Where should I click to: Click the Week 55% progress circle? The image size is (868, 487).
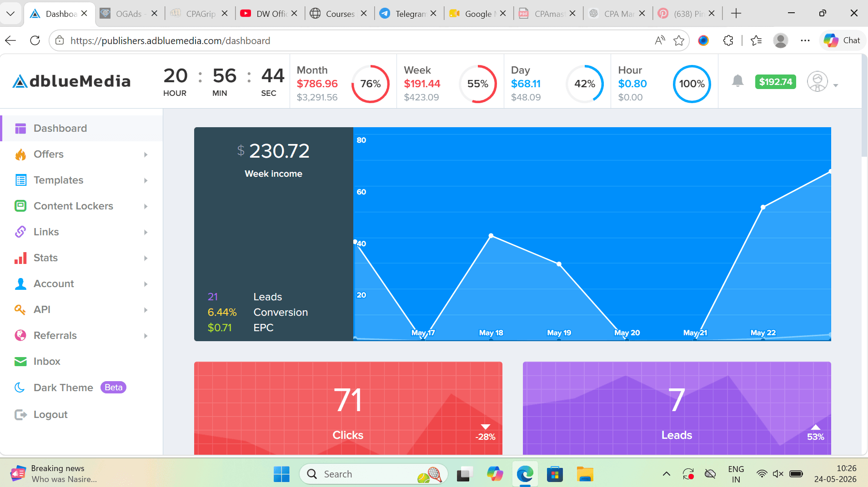(477, 84)
